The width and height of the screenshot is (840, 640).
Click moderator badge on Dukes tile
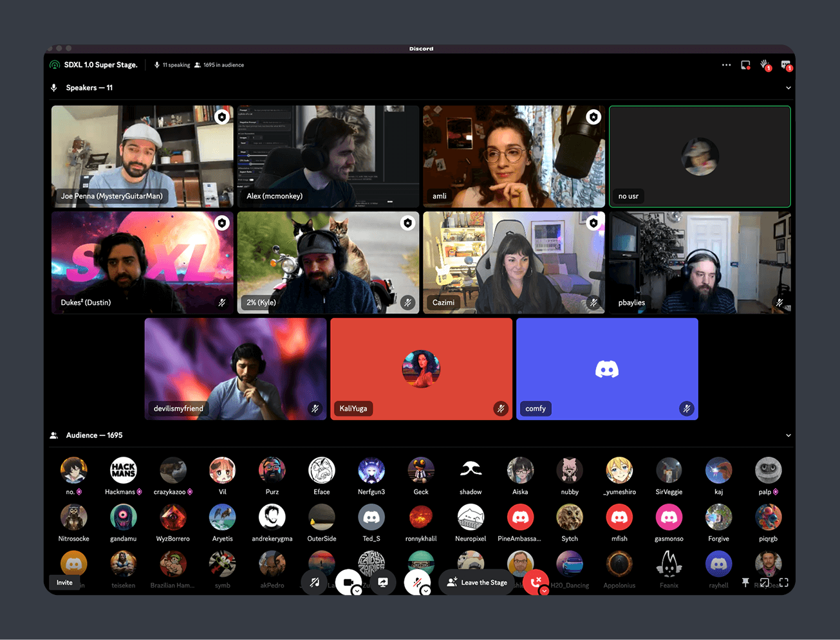pos(222,223)
